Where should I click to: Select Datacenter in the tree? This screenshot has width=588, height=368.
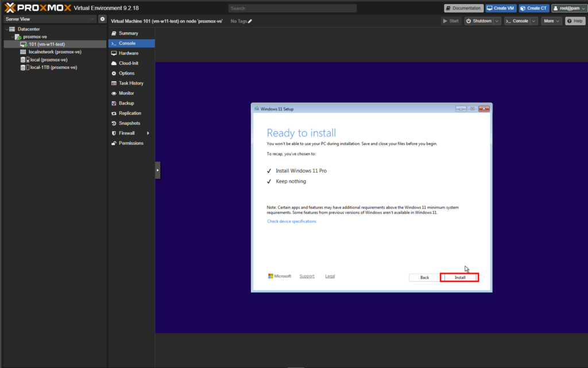click(x=29, y=29)
